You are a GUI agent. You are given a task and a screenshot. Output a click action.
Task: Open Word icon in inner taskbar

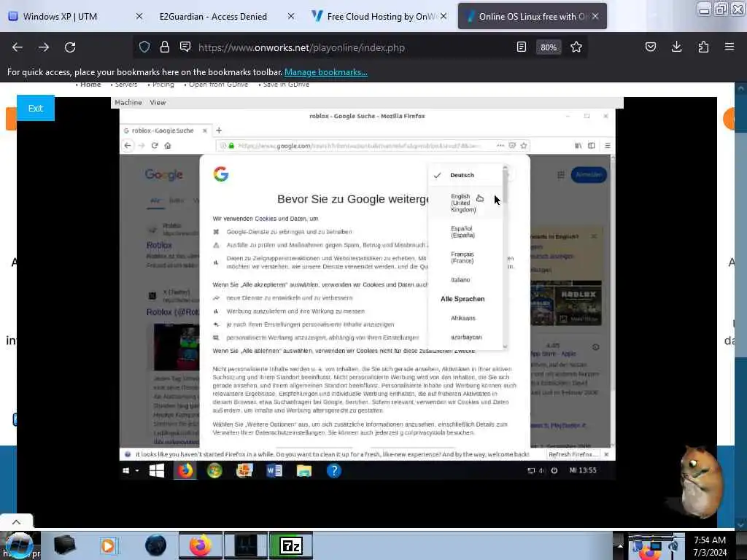[x=274, y=470]
